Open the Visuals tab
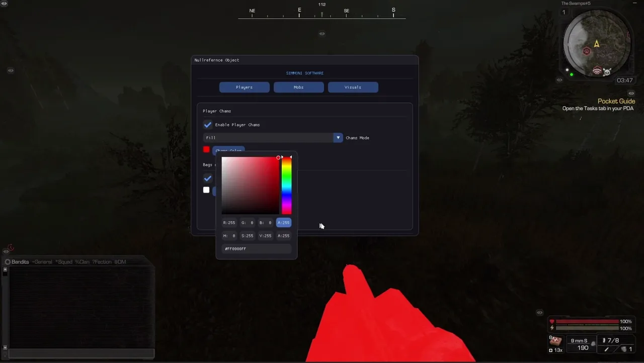Viewport: 644px width, 363px height. click(353, 87)
